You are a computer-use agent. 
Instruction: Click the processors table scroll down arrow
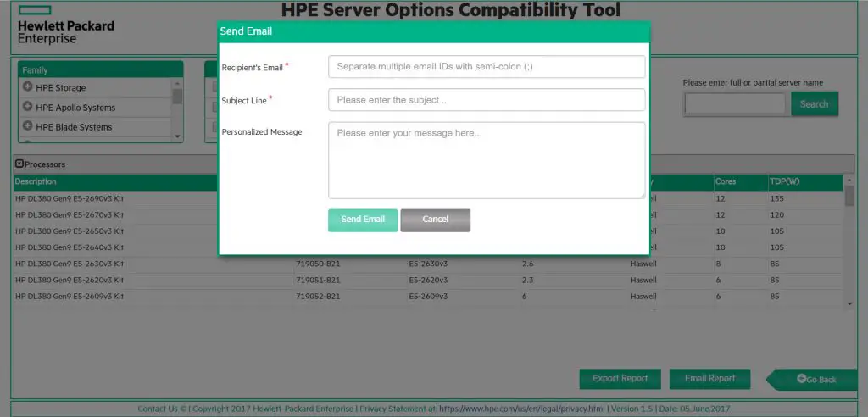pyautogui.click(x=849, y=303)
